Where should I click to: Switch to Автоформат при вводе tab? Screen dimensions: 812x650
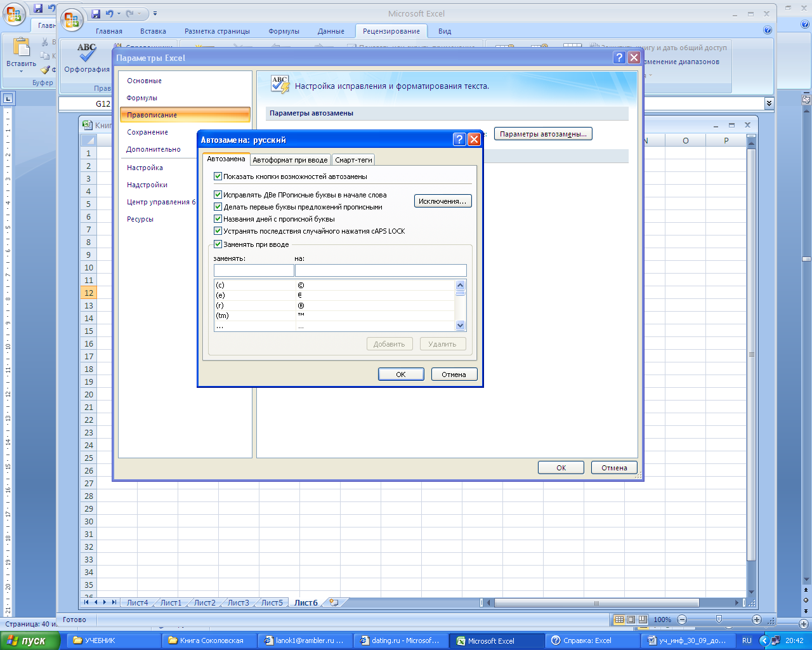point(290,160)
